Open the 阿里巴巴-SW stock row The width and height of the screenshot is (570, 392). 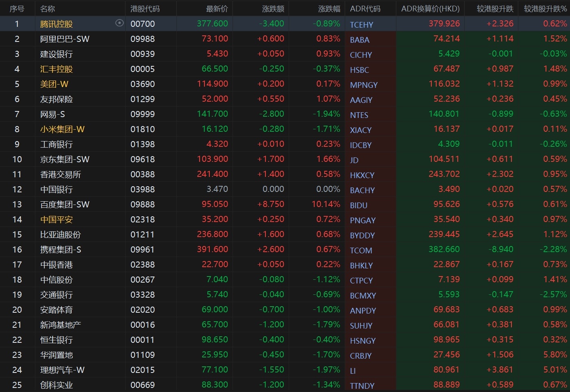click(x=65, y=39)
